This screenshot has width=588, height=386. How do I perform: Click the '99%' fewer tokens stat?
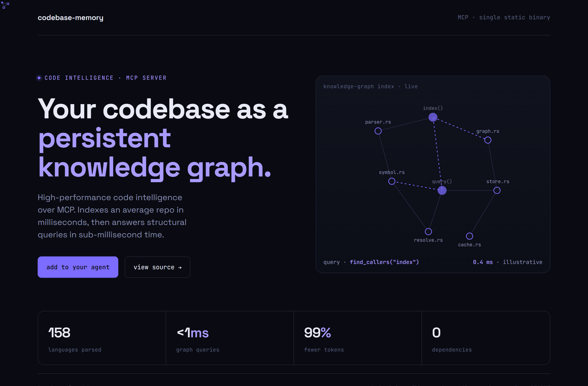coord(317,332)
